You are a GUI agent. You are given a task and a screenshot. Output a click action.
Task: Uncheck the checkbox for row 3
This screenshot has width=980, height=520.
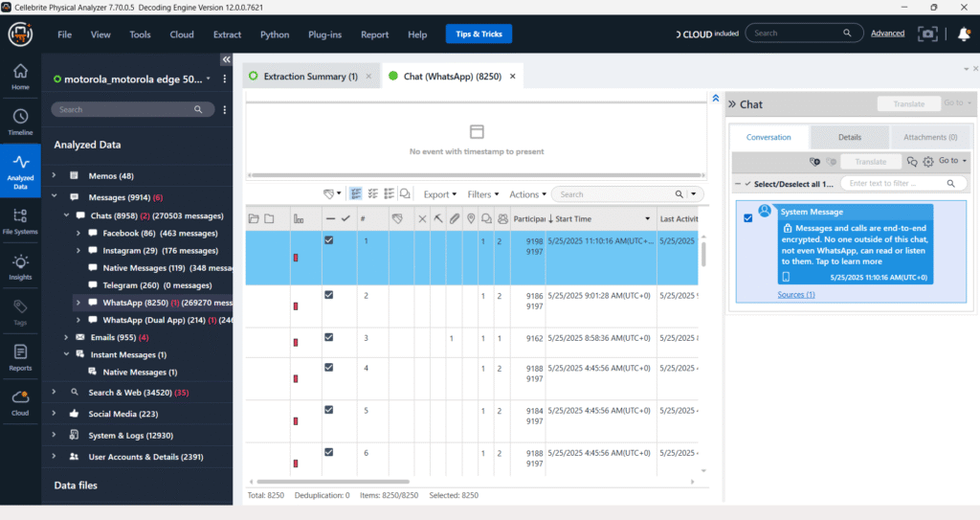[x=329, y=337]
